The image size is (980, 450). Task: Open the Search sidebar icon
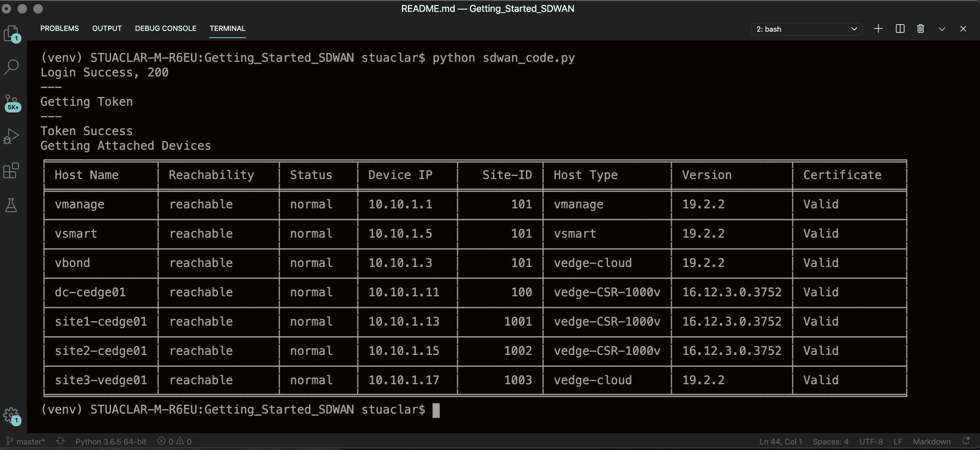pyautogui.click(x=11, y=67)
